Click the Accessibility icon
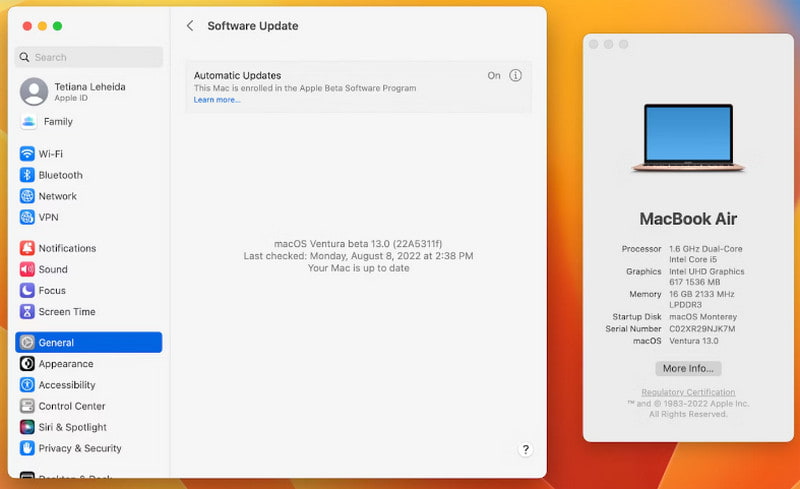 27,385
